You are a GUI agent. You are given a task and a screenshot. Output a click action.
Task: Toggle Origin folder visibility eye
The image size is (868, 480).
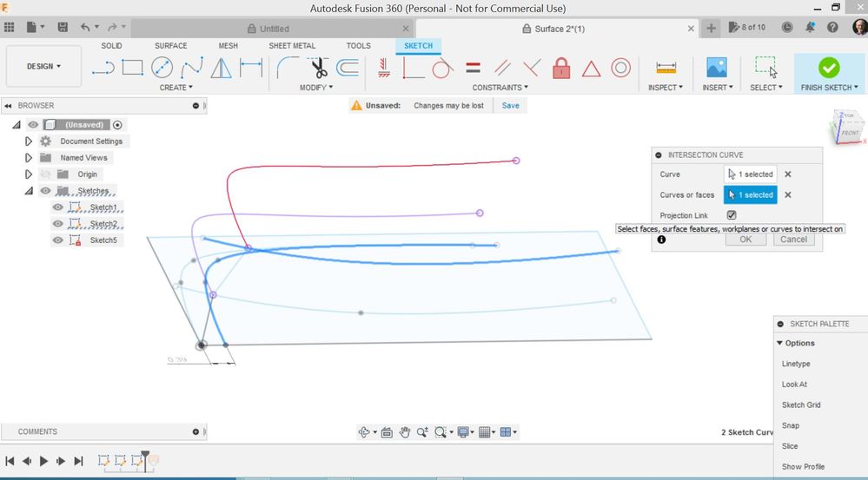pyautogui.click(x=45, y=174)
